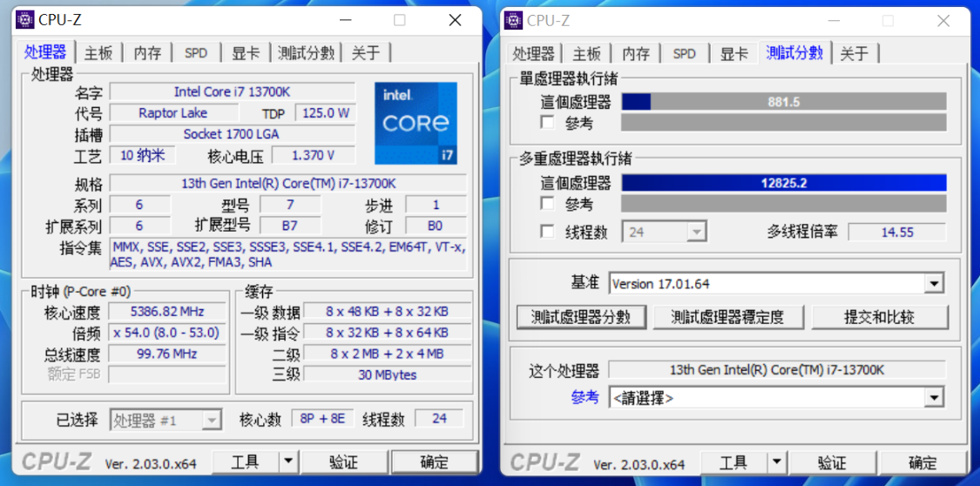
Task: Click the 核心速度 field showing 5386.82 MHz
Action: point(166,312)
